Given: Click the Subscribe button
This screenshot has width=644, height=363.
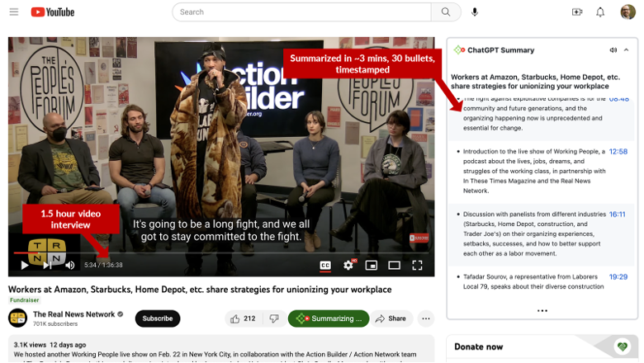Looking at the screenshot, I should coord(157,318).
